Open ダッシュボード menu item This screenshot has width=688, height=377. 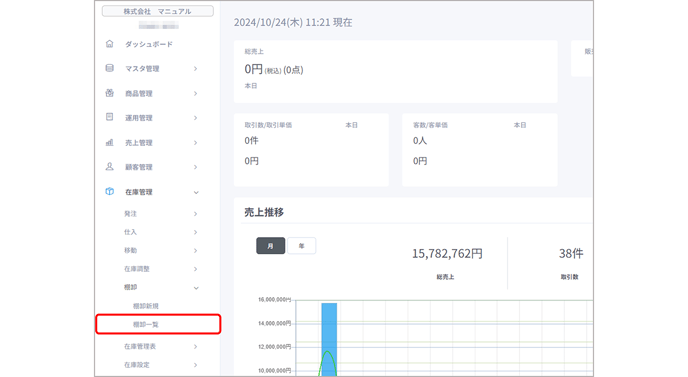[149, 44]
